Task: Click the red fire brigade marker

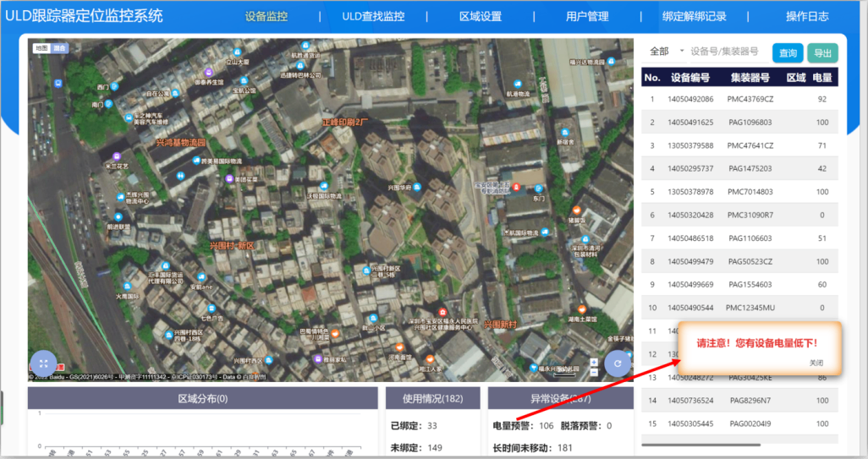Action: coord(516,188)
